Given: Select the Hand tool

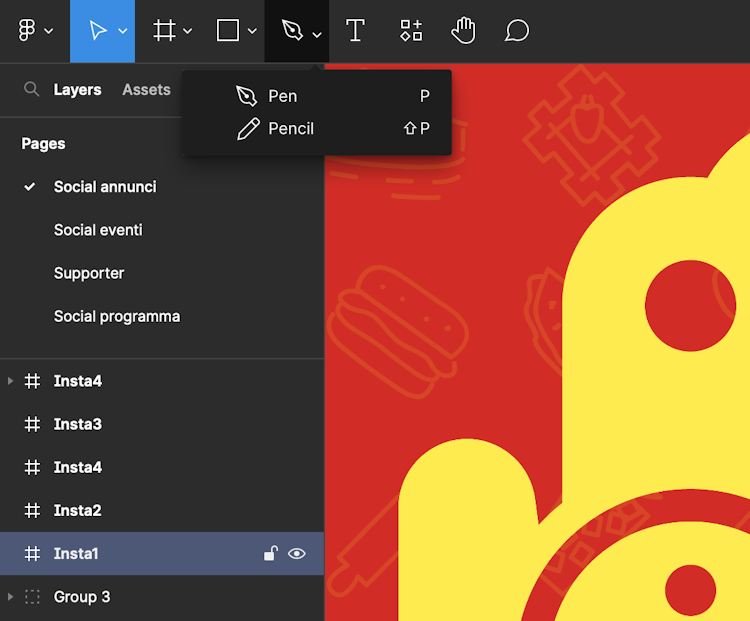Looking at the screenshot, I should click(x=463, y=31).
